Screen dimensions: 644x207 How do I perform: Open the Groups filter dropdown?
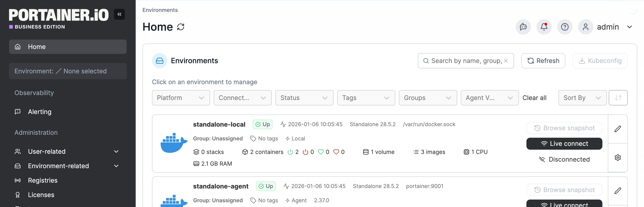(x=428, y=98)
